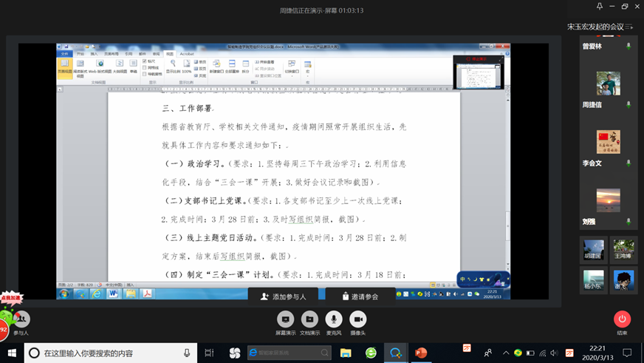This screenshot has width=644, height=363.
Task: Click the 邀请参会 invite button
Action: [360, 296]
